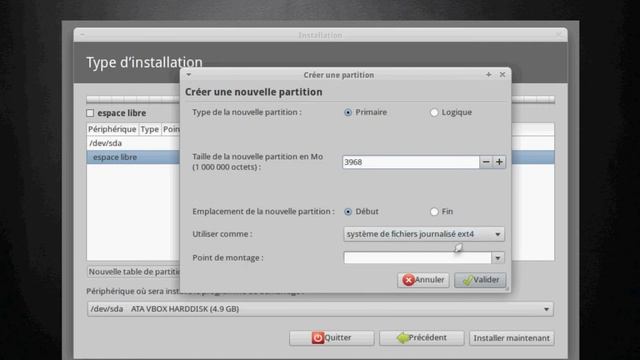The width and height of the screenshot is (640, 360).
Task: Click the Quitter button
Action: tap(331, 338)
